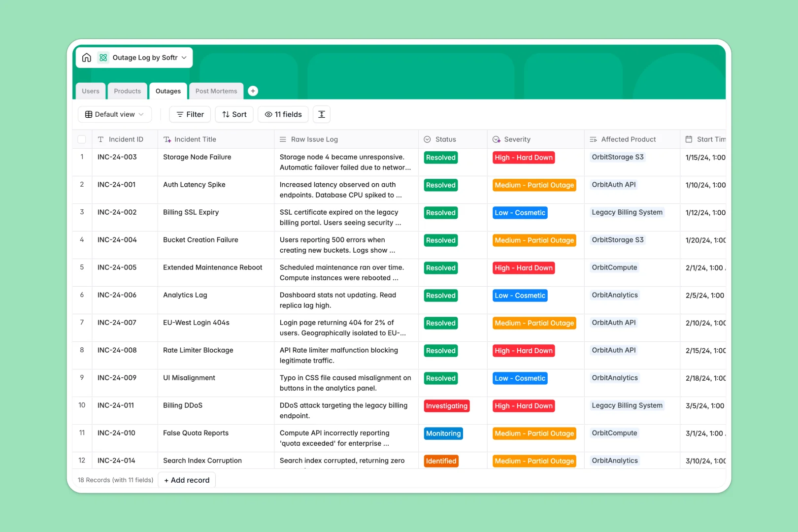Screen dimensions: 798x532
Task: Switch to the Users tab
Action: pyautogui.click(x=91, y=91)
